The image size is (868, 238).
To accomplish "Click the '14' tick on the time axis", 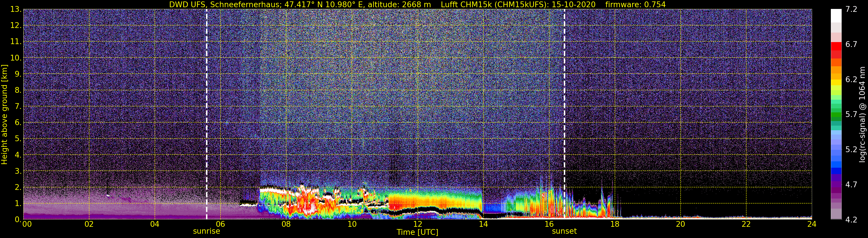I will pyautogui.click(x=483, y=224).
